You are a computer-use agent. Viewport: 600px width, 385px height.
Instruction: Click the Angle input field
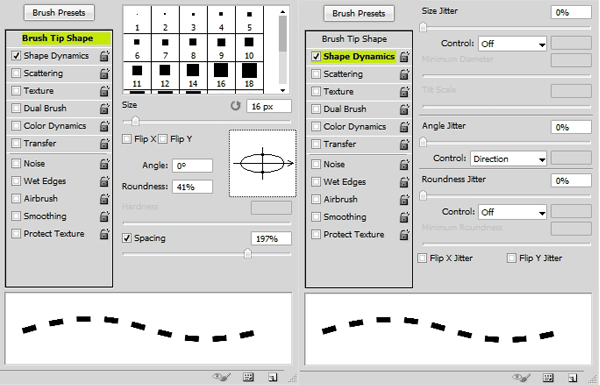point(192,166)
